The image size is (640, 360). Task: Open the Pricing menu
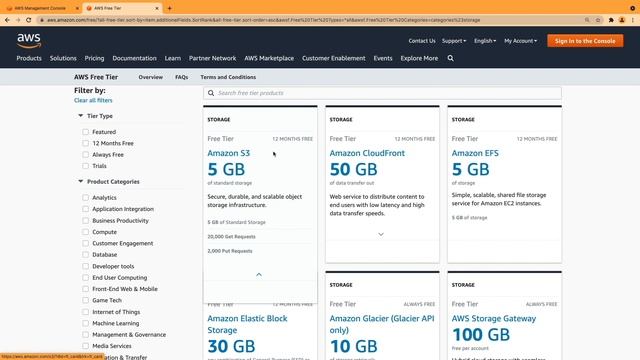click(94, 58)
